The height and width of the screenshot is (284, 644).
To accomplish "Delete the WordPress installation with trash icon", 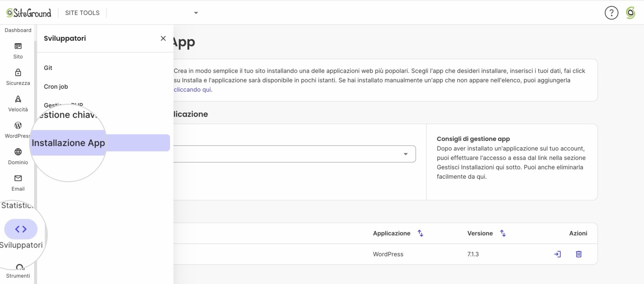I will [579, 254].
